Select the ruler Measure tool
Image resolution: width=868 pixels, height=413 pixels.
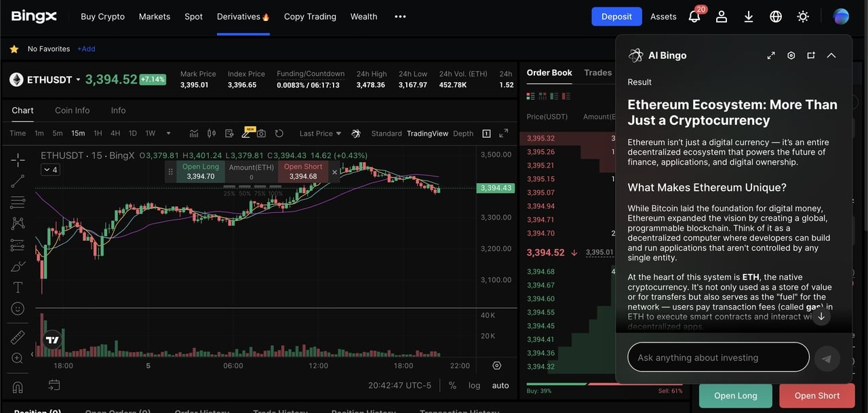(x=18, y=337)
